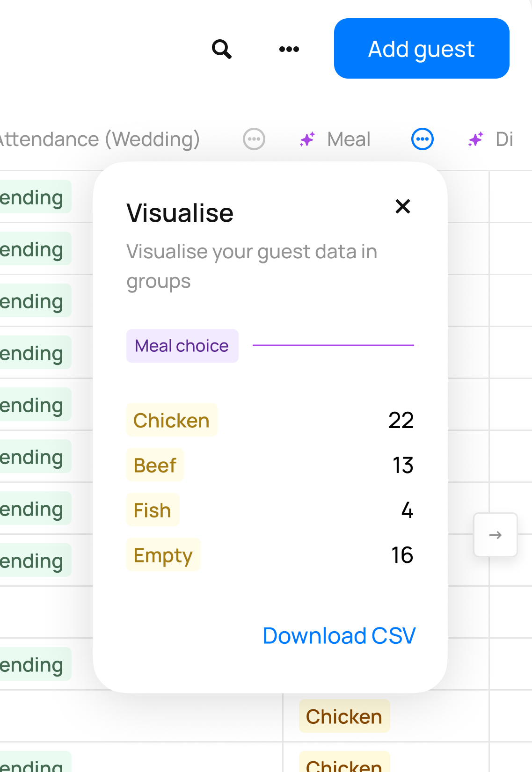Download CSV of guest data

tap(339, 635)
